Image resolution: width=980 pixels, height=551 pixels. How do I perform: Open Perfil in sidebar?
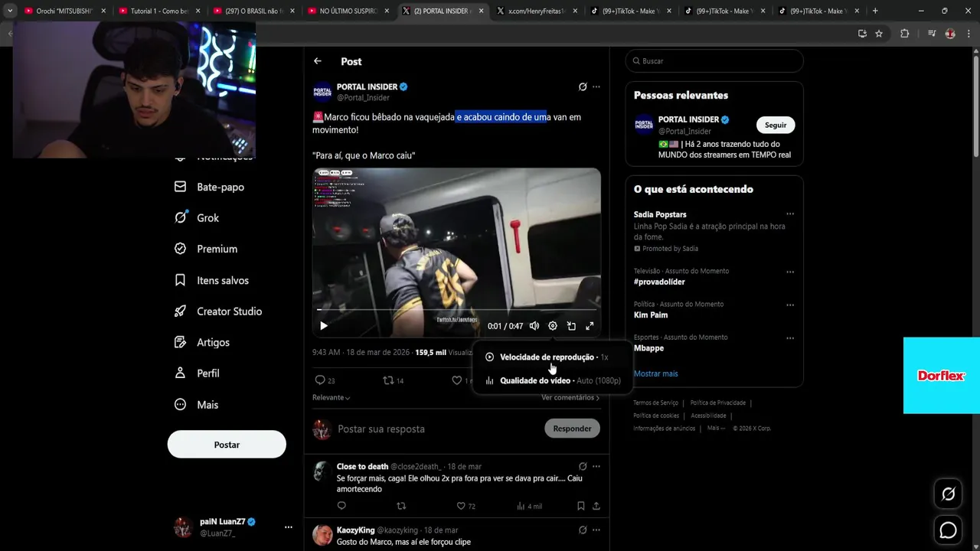pyautogui.click(x=197, y=373)
